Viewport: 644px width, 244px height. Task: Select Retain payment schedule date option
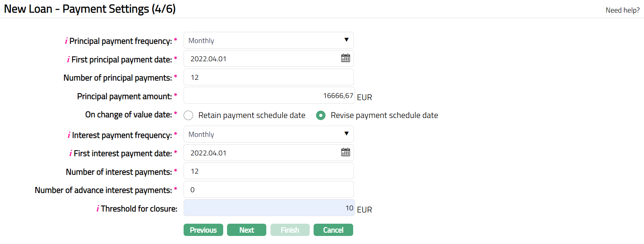click(x=189, y=116)
